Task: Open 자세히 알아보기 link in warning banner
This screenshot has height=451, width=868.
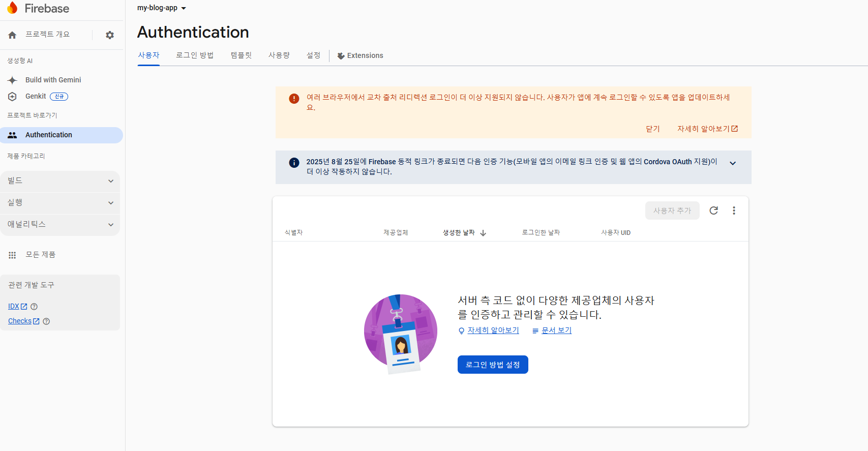Action: 707,129
